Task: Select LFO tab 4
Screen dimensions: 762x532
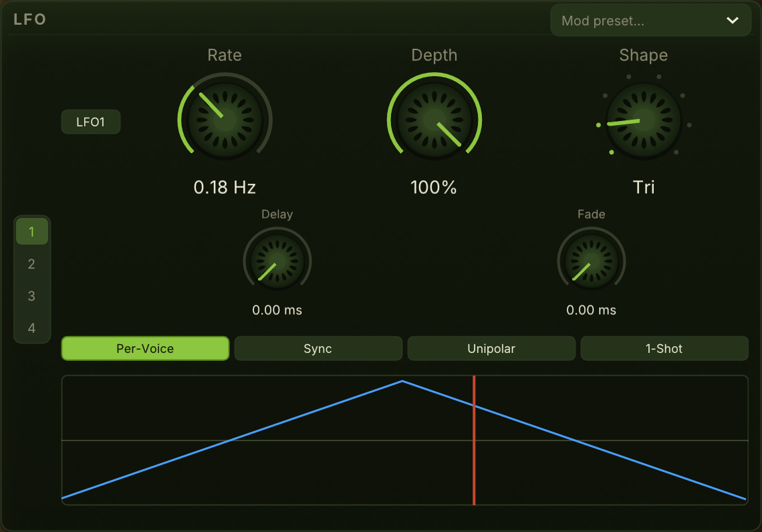Action: pyautogui.click(x=31, y=328)
